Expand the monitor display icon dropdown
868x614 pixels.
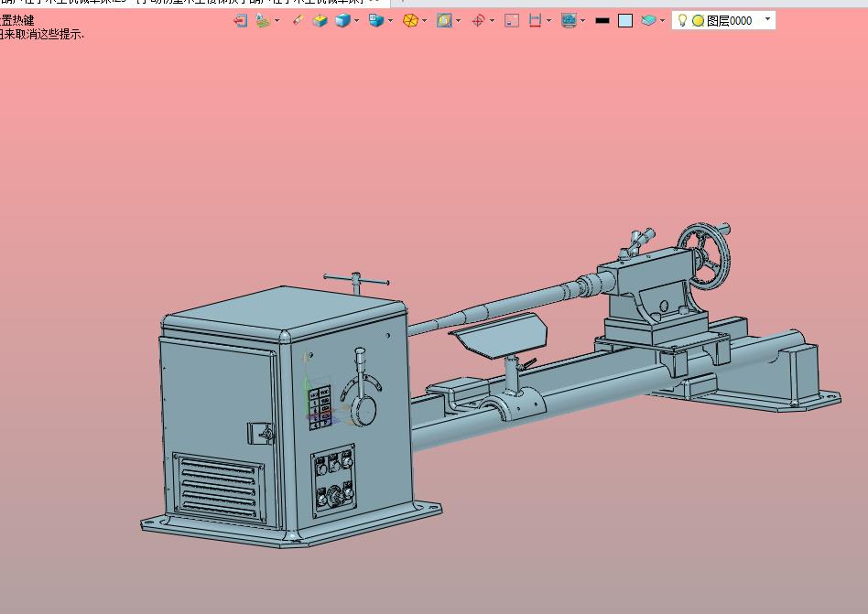point(583,21)
